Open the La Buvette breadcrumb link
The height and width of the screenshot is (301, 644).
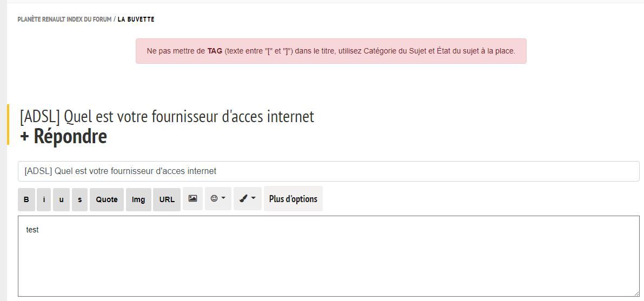click(136, 19)
